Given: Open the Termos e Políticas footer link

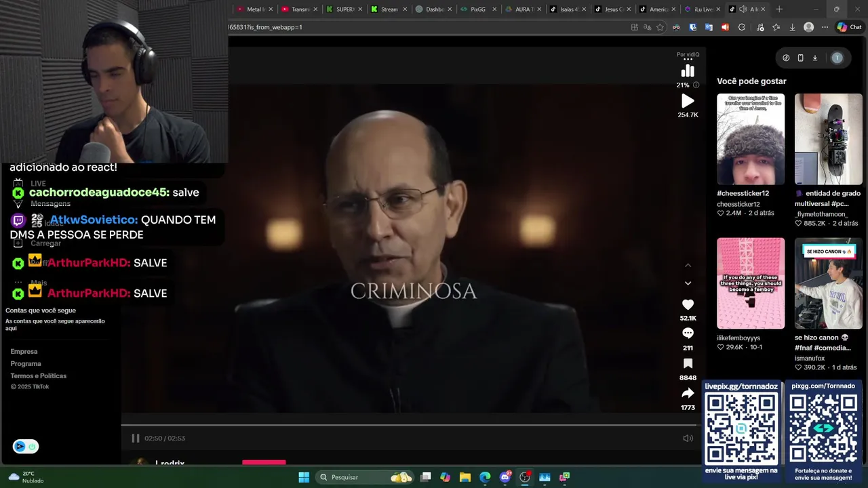Looking at the screenshot, I should point(39,376).
